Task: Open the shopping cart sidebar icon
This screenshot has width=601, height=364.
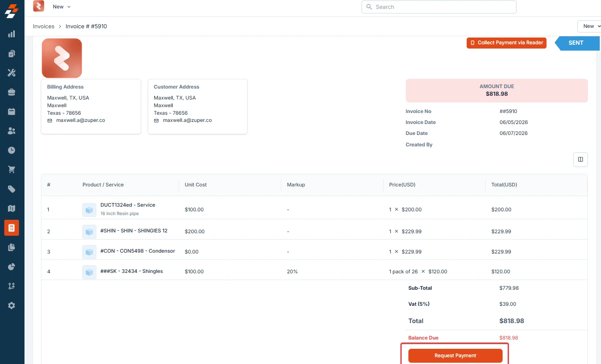Action: 12,170
